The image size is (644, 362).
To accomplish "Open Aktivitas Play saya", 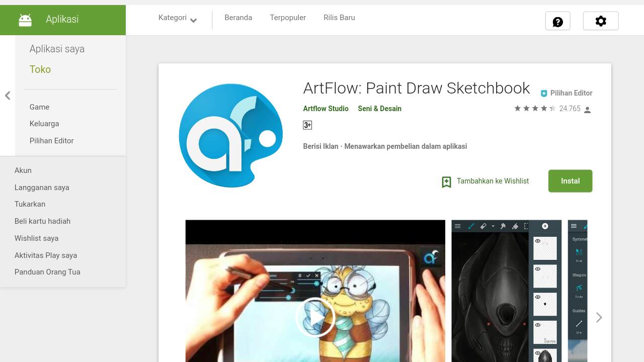I will click(x=46, y=255).
